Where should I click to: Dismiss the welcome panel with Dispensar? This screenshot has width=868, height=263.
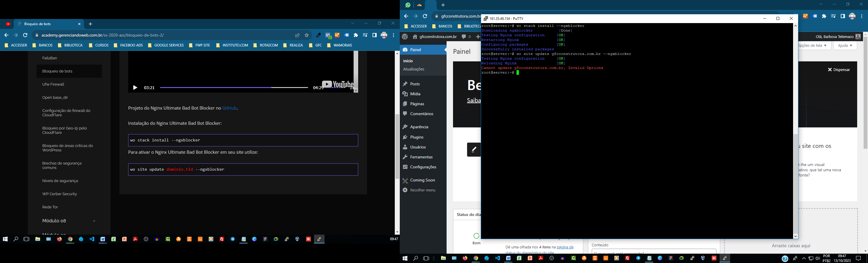point(839,70)
